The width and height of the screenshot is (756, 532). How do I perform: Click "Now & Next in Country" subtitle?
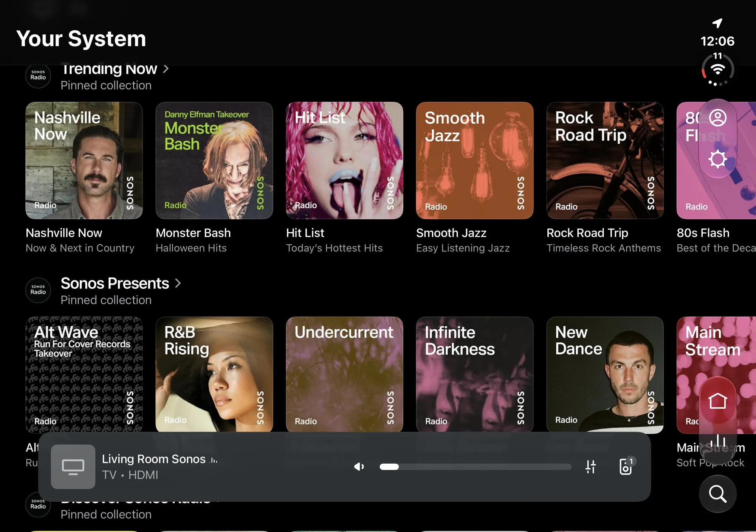[80, 248]
